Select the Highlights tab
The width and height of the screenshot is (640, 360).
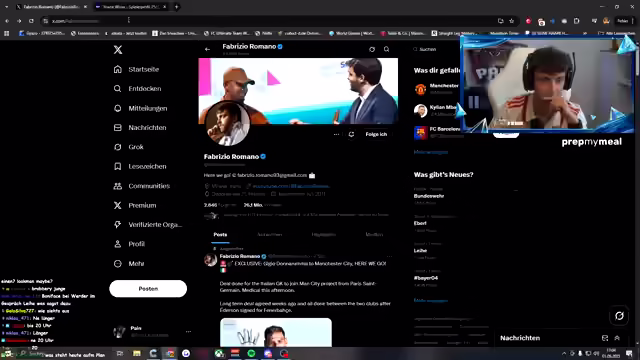[x=324, y=235]
